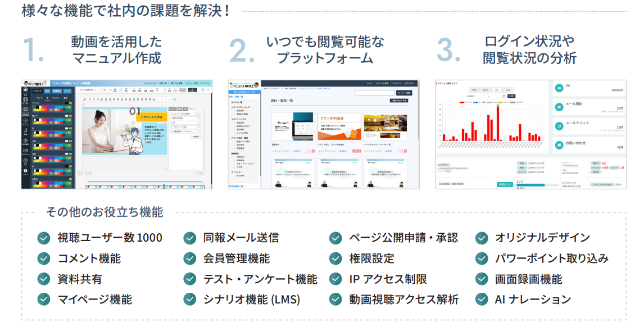
Task: Select the テロップ tab in the editor panel
Action: 37,90
